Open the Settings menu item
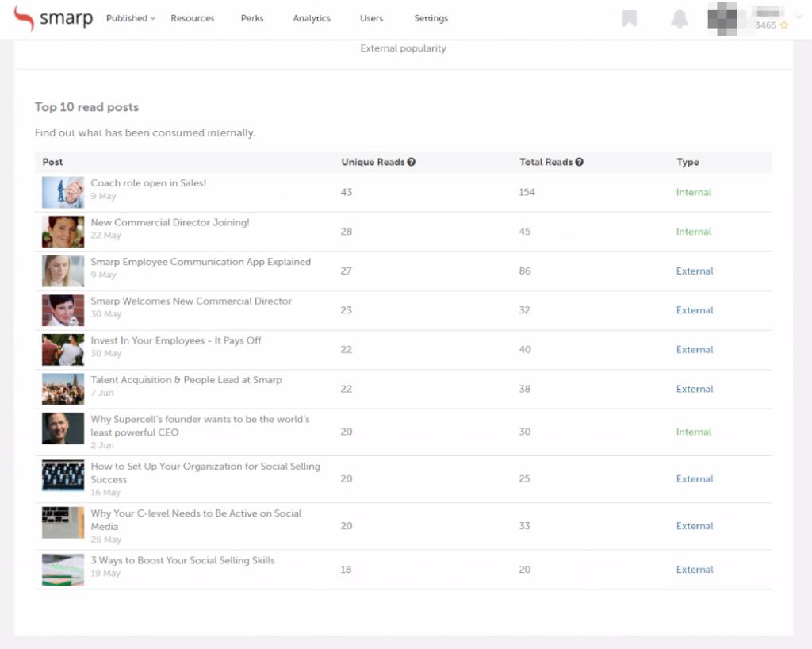The image size is (812, 649). [x=431, y=18]
